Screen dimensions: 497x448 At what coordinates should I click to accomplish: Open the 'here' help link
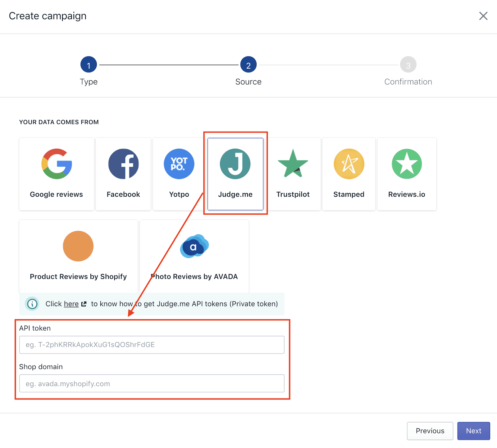(71, 304)
